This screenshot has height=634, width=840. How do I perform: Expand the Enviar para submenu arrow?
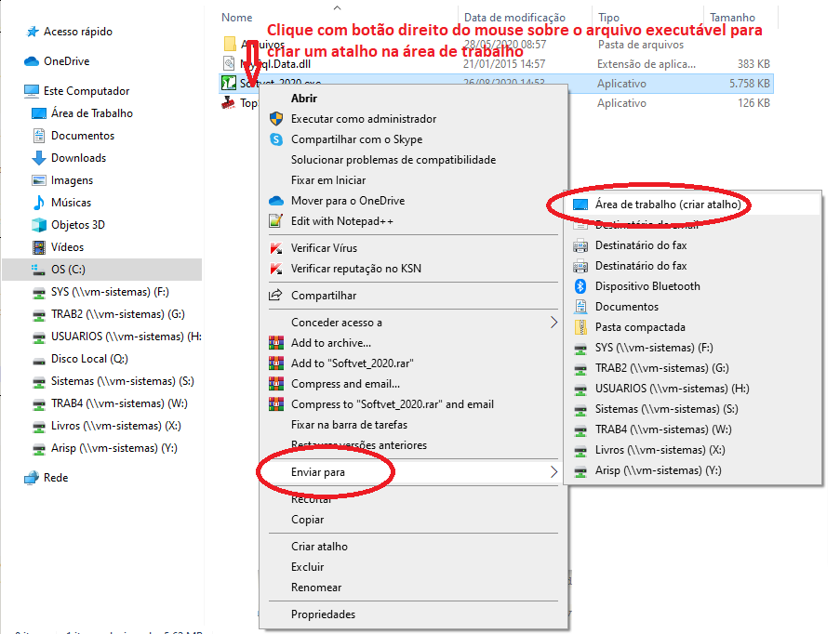553,472
